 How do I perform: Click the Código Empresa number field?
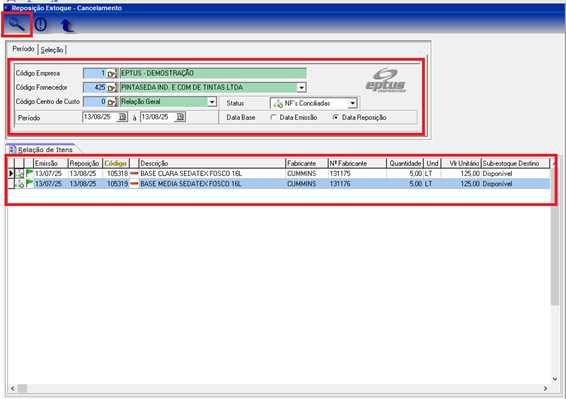pos(95,73)
